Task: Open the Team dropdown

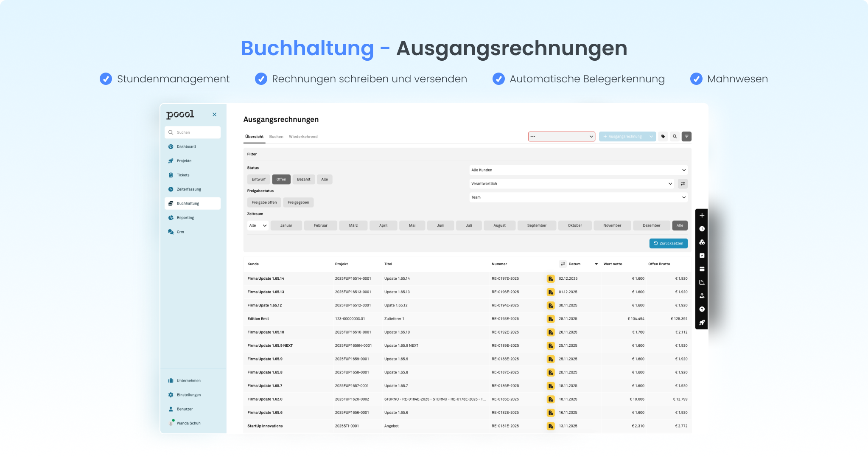Action: 578,197
